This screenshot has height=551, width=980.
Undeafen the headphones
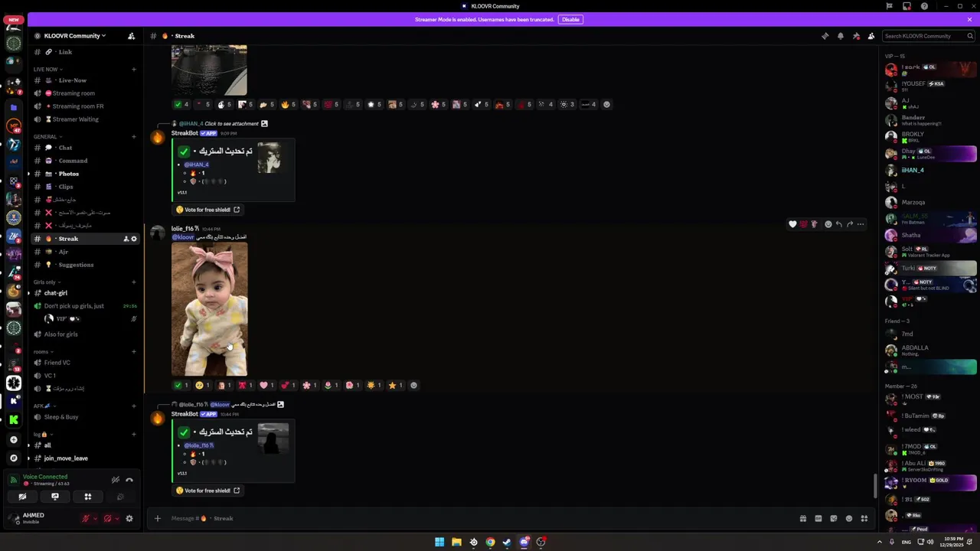click(107, 518)
